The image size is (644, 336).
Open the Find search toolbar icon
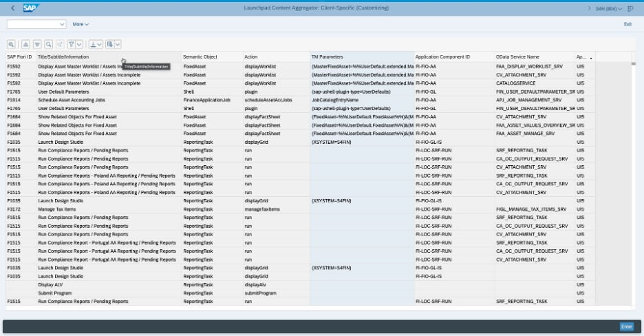point(48,44)
